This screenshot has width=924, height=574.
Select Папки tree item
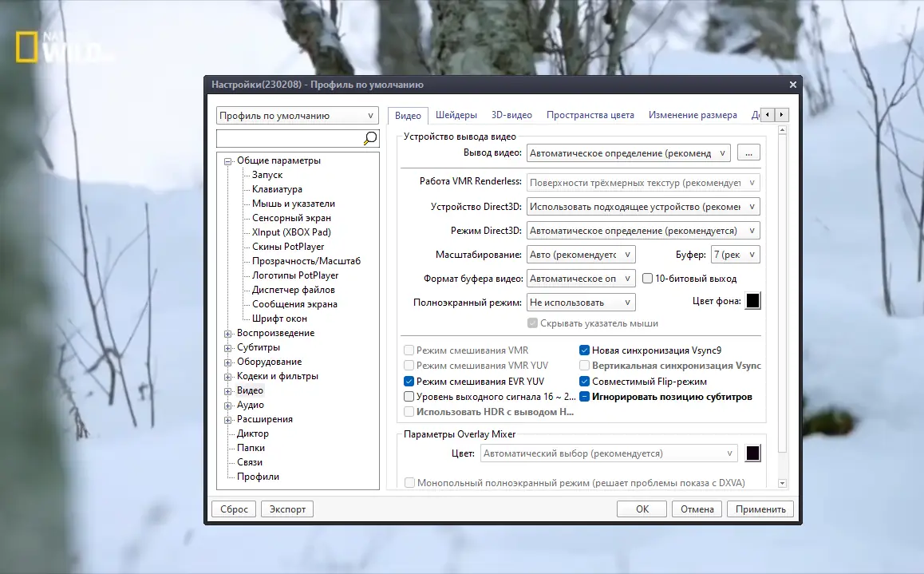coord(251,448)
